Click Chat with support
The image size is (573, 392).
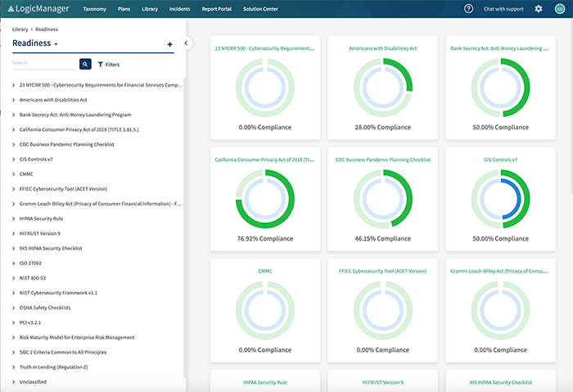click(503, 8)
